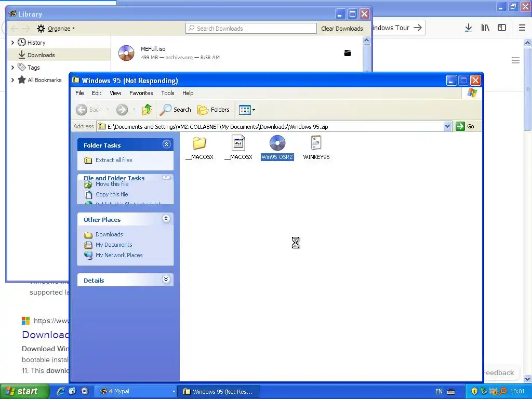This screenshot has height=399, width=532.
Task: Click Clear Downloads in Library window
Action: 342,29
